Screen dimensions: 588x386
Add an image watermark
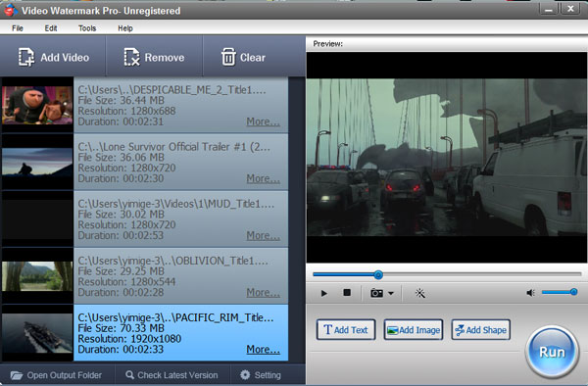[414, 330]
